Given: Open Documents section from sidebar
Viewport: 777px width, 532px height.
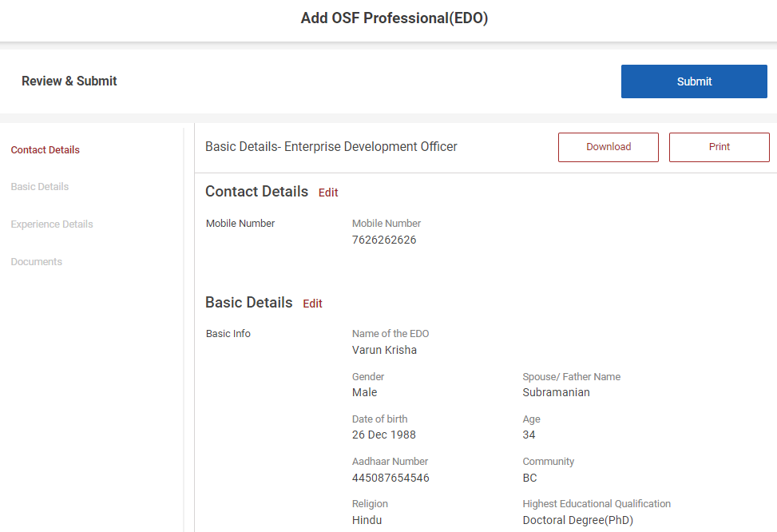Looking at the screenshot, I should pos(37,262).
